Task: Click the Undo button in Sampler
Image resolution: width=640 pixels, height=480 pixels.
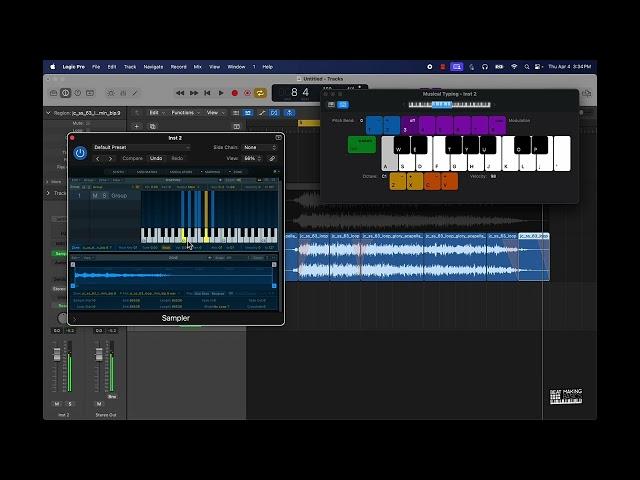Action: point(156,158)
